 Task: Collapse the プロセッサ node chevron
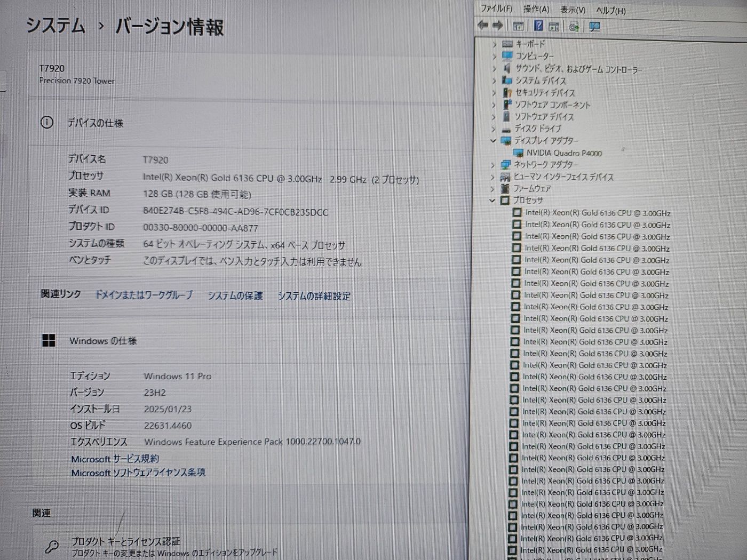coord(492,201)
